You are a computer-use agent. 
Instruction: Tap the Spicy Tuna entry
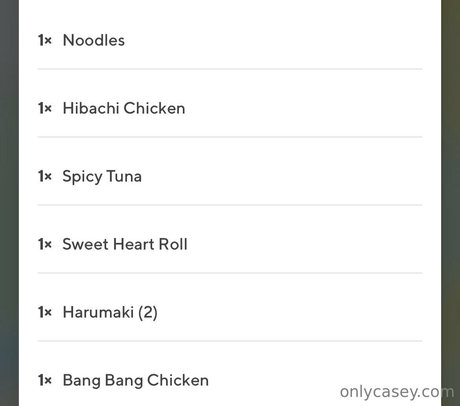230,176
